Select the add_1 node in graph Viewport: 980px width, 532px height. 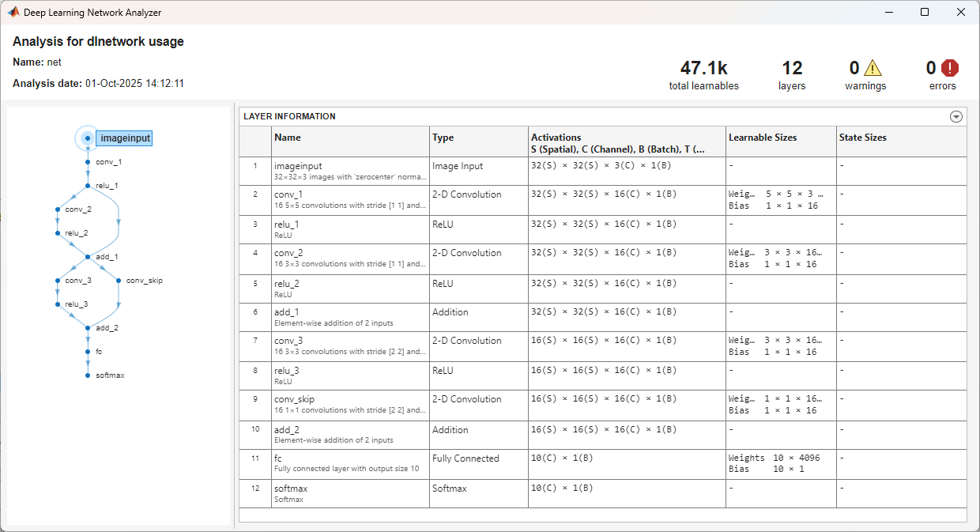tap(106, 257)
